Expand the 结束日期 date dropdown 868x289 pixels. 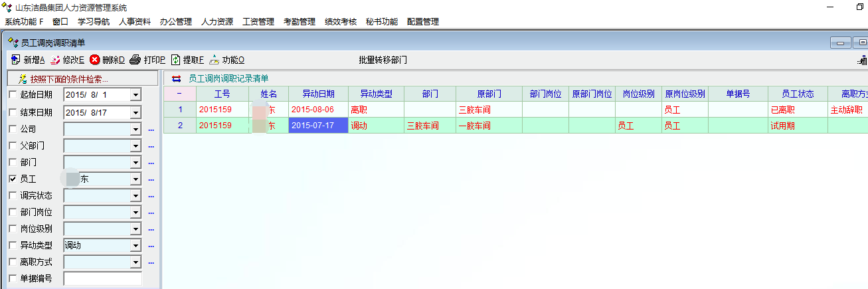(135, 112)
